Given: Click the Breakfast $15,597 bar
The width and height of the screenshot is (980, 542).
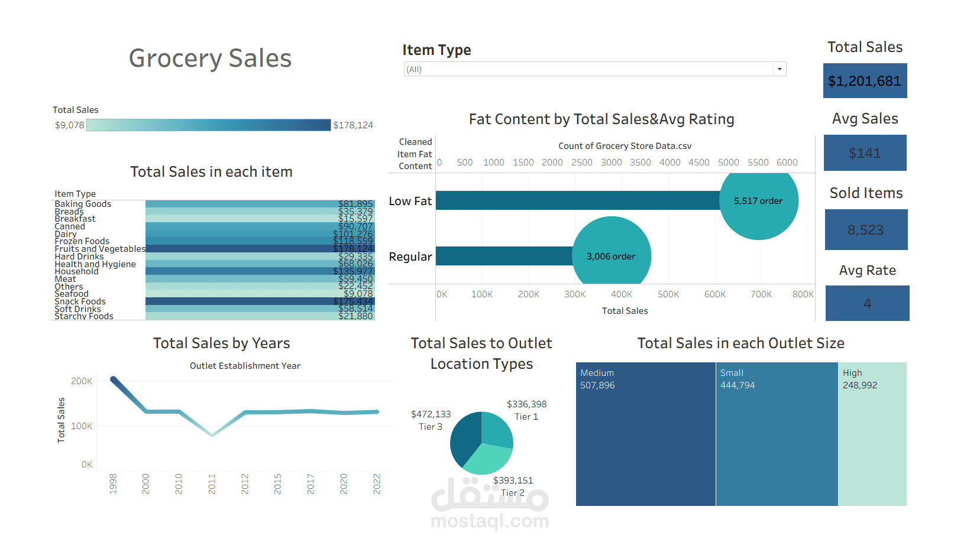Looking at the screenshot, I should tap(260, 219).
